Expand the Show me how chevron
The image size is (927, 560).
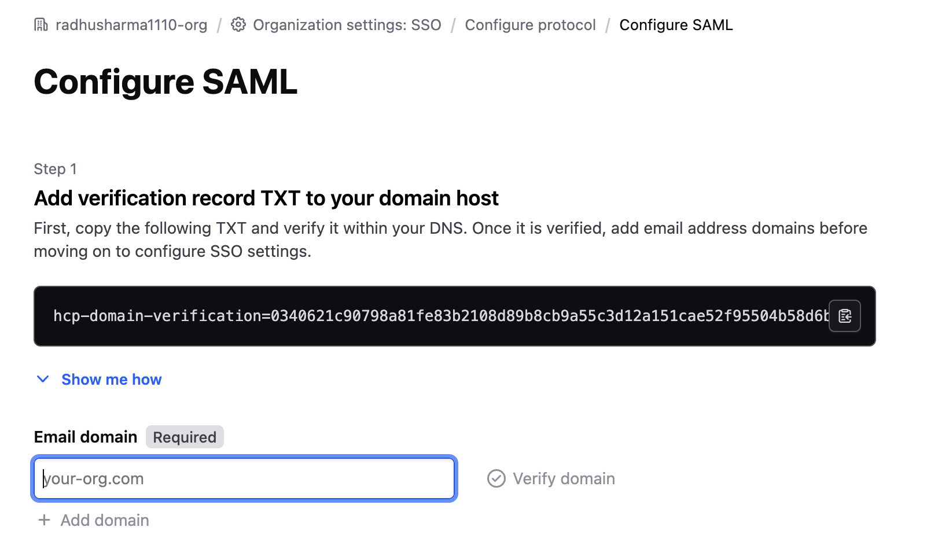[43, 380]
